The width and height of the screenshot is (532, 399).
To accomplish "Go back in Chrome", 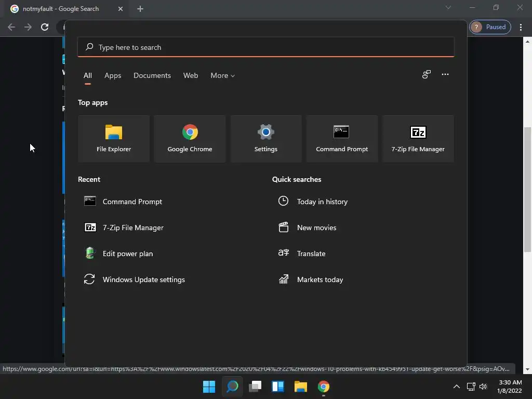I will [x=11, y=27].
